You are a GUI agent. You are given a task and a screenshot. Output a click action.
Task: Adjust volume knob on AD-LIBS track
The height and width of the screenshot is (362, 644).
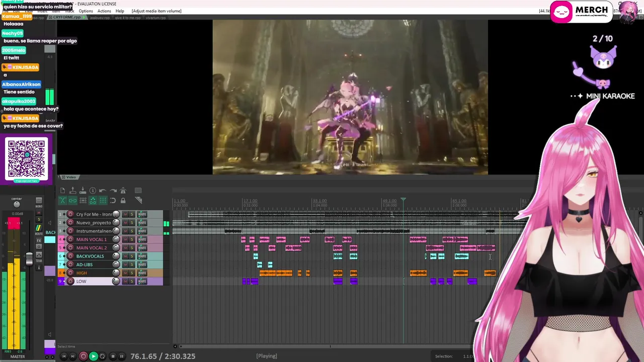pyautogui.click(x=116, y=264)
